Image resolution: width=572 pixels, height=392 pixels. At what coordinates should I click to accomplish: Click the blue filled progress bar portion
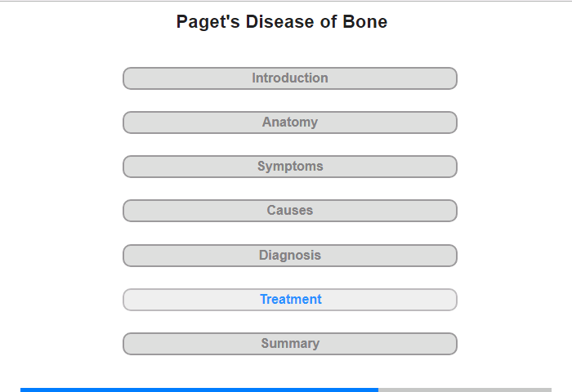tap(199, 390)
